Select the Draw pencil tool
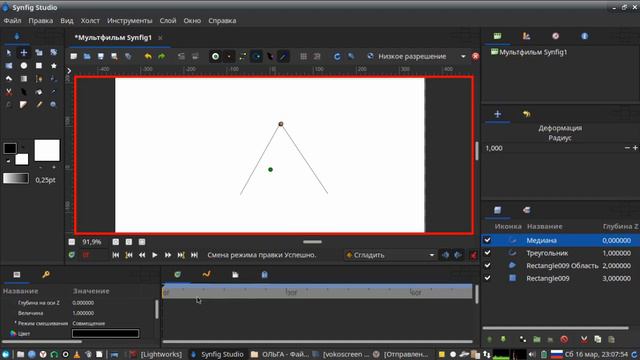This screenshot has height=360, width=640. tap(39, 105)
